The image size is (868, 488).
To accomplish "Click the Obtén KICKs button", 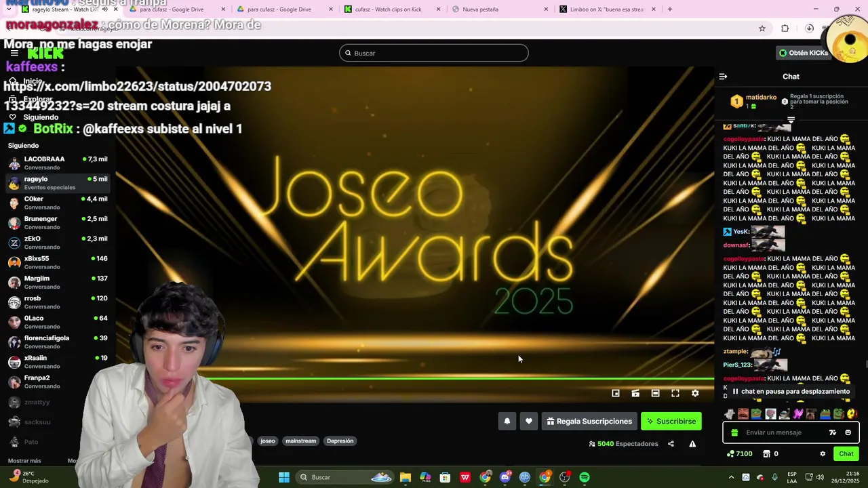I will tap(804, 53).
